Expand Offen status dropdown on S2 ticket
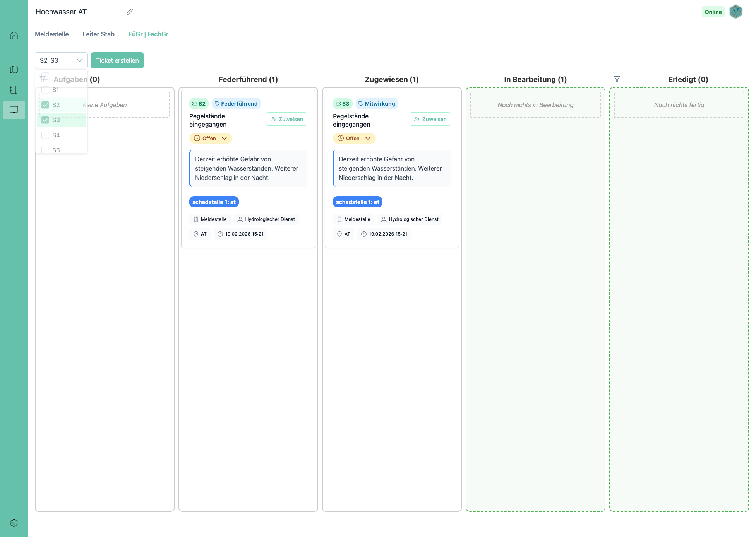Viewport: 756px width, 537px height. (x=211, y=138)
